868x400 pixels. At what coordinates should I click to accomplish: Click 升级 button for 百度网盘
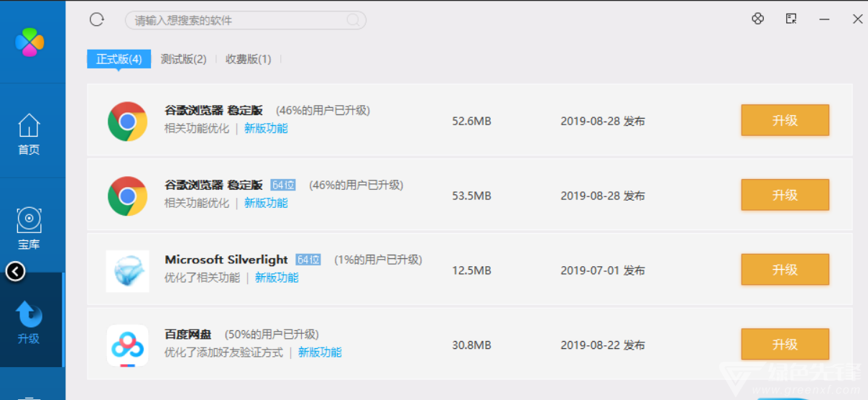click(785, 345)
